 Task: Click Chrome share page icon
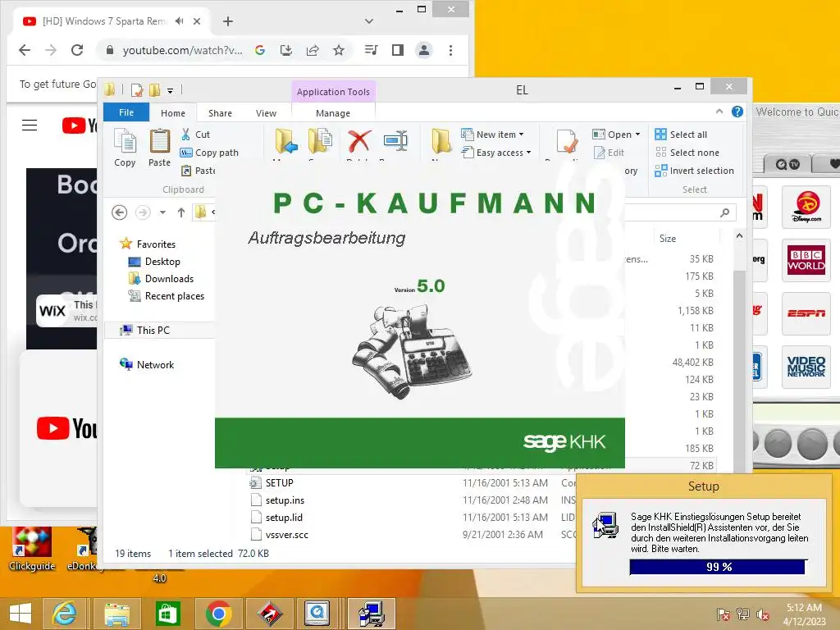313,50
